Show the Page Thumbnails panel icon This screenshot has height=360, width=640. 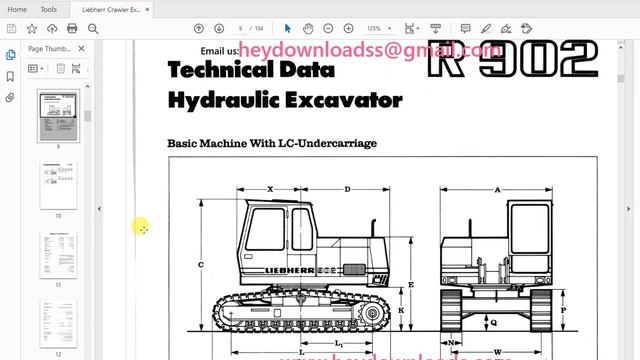11,55
